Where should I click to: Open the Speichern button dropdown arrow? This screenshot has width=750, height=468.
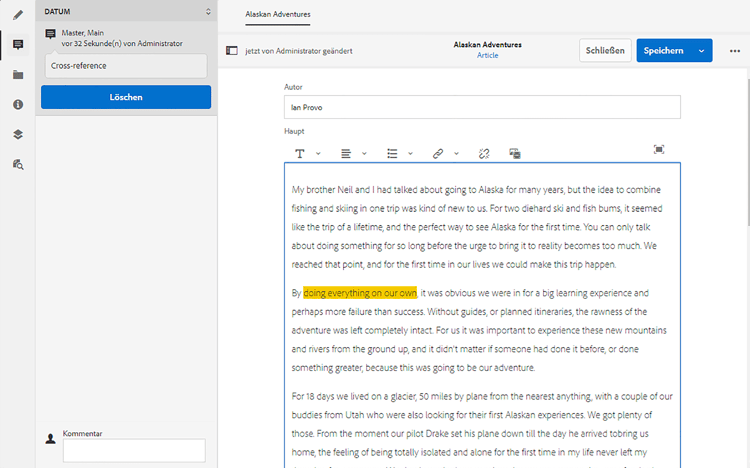[701, 51]
